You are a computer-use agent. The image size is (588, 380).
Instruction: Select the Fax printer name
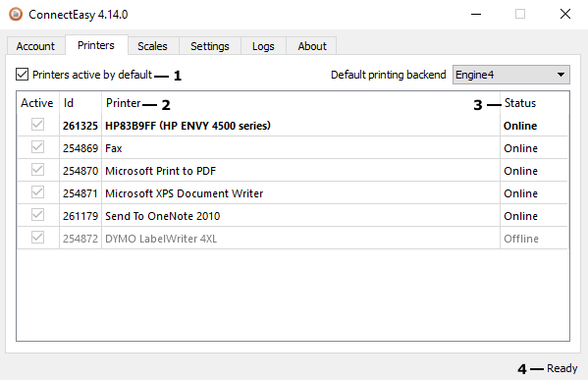coord(114,148)
